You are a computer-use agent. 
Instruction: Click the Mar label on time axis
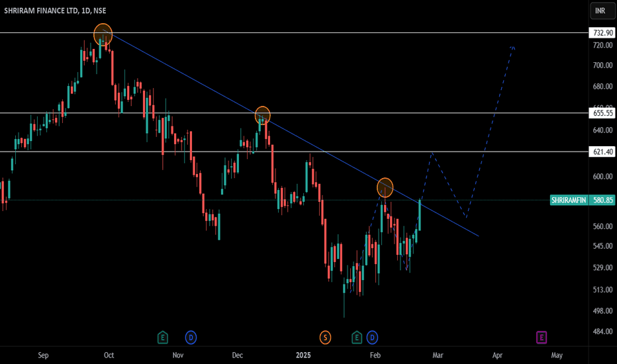click(438, 355)
